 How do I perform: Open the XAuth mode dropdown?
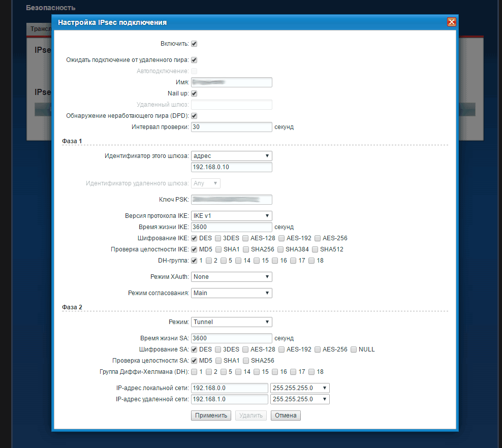(x=232, y=277)
